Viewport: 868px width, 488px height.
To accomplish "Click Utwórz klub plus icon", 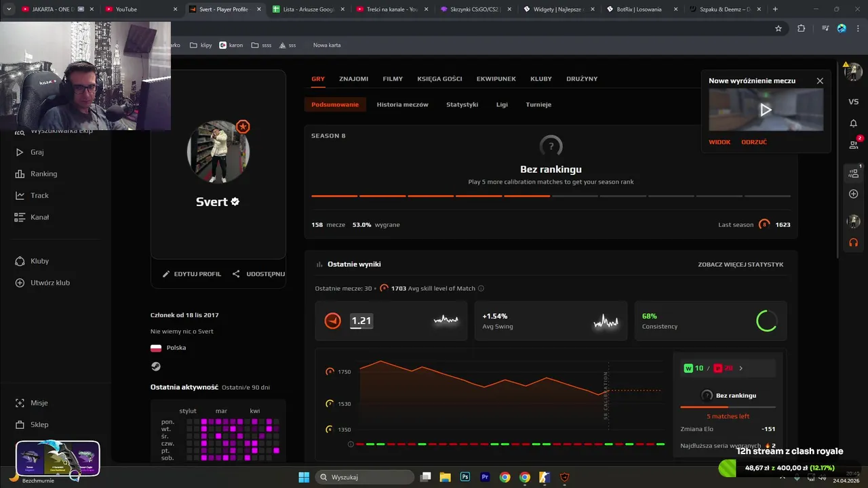I will (x=20, y=283).
